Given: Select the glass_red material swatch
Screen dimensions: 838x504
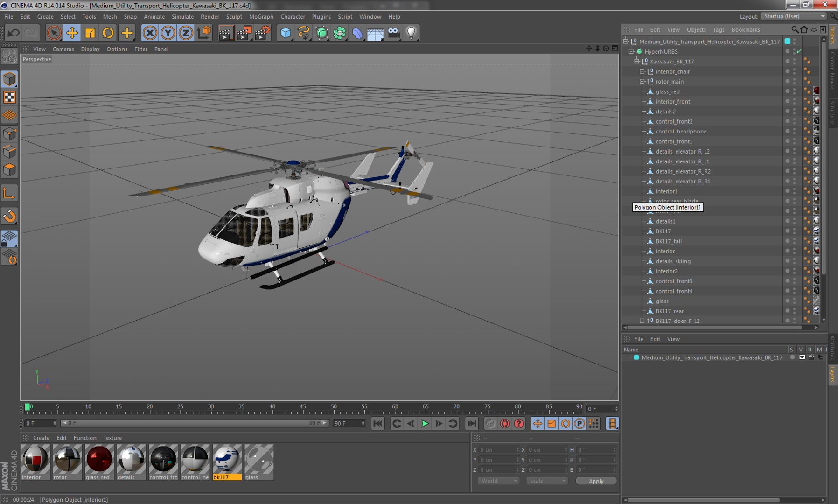Looking at the screenshot, I should click(x=99, y=462).
